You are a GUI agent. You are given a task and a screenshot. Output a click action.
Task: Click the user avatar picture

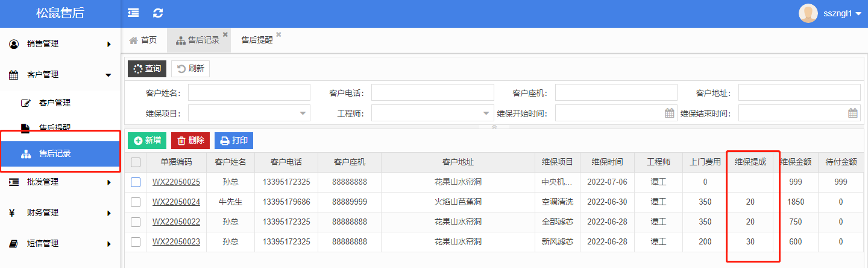[808, 13]
